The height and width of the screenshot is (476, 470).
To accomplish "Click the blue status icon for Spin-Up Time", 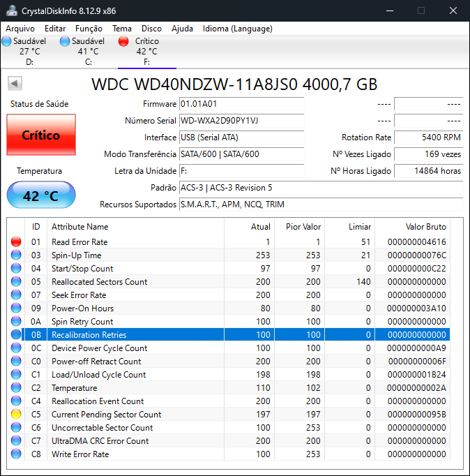I will coord(16,255).
